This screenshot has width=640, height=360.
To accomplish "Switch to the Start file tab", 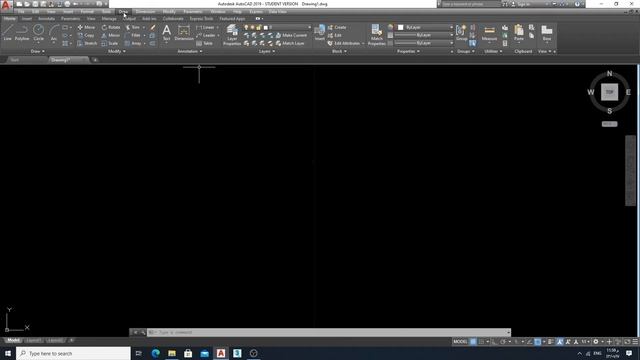I will 15,60.
